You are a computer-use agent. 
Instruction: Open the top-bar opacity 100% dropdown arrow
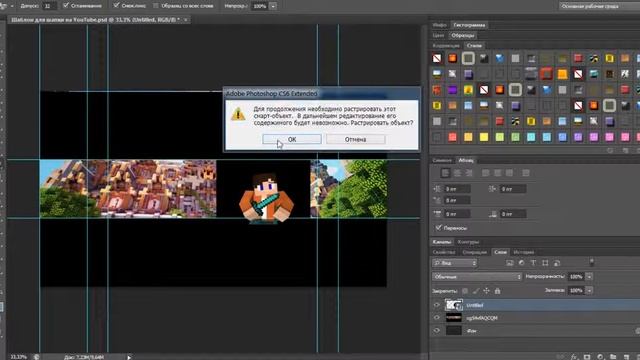pos(273,6)
